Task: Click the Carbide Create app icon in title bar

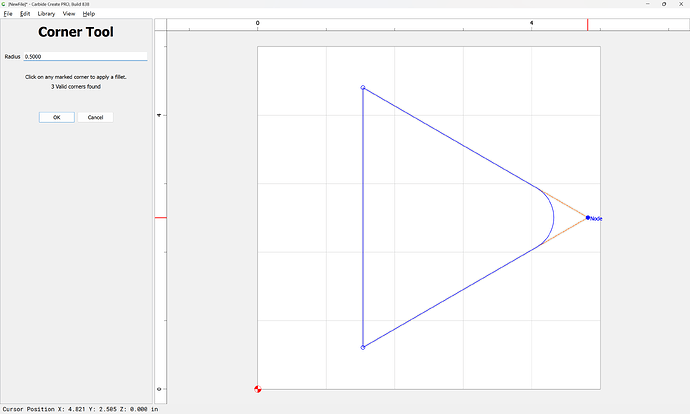Action: point(4,4)
